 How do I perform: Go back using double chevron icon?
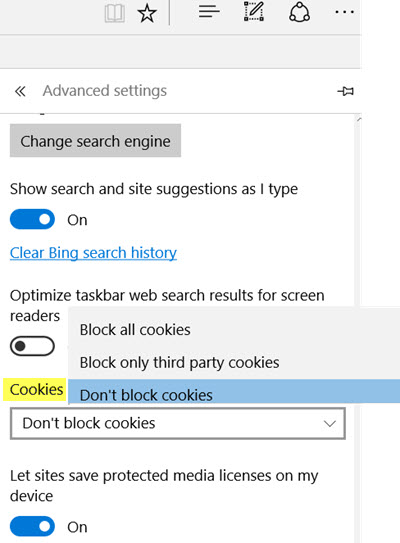point(20,91)
